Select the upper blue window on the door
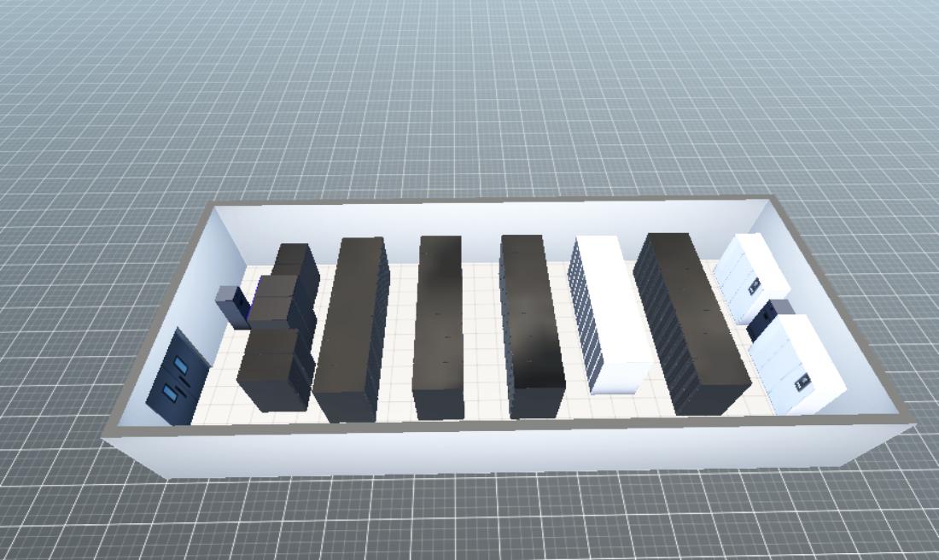Viewport: 939px width, 560px height. (x=181, y=366)
